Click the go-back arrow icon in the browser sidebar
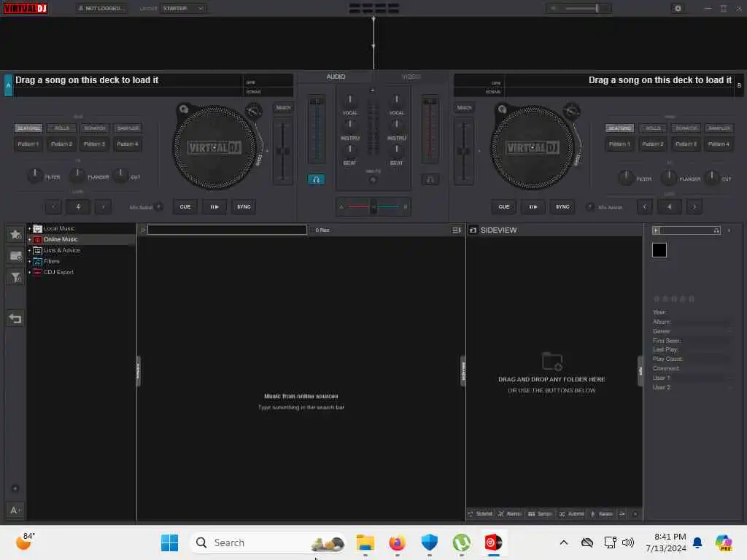Screen dimensions: 747x560 click(15, 319)
